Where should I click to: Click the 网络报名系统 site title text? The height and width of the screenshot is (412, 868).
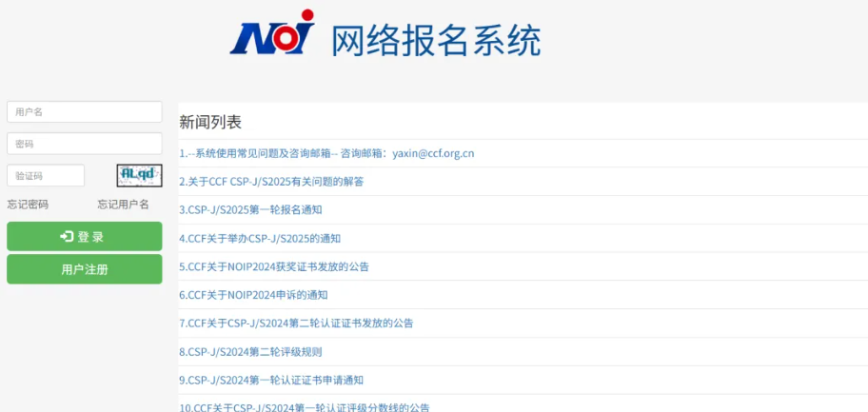point(436,41)
